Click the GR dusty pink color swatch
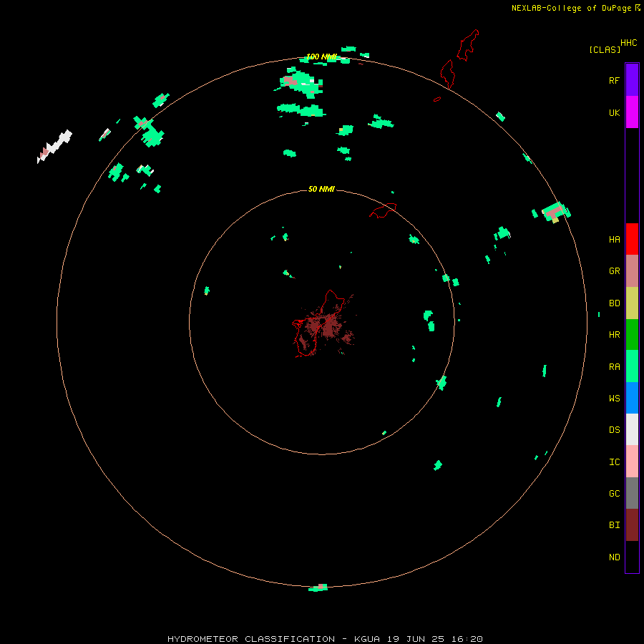 tap(632, 271)
